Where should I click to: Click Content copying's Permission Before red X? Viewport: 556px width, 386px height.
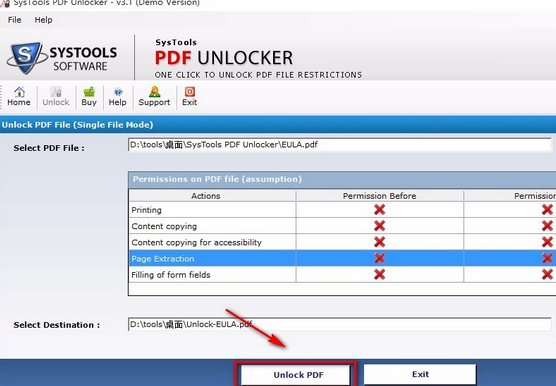tap(379, 226)
